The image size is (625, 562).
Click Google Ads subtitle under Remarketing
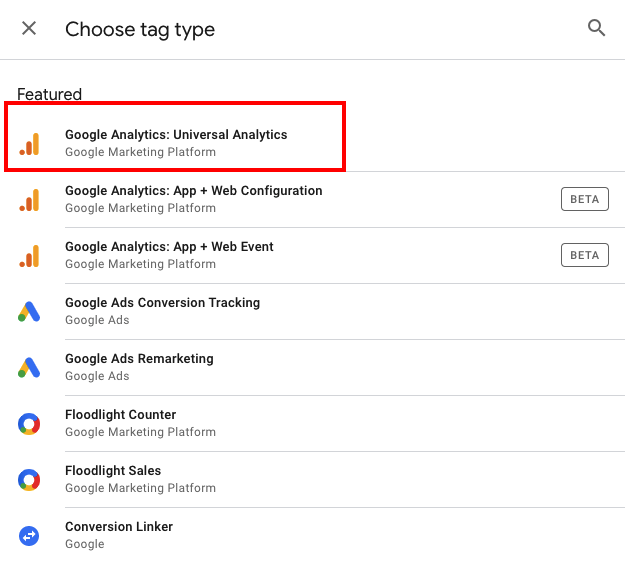coord(97,376)
